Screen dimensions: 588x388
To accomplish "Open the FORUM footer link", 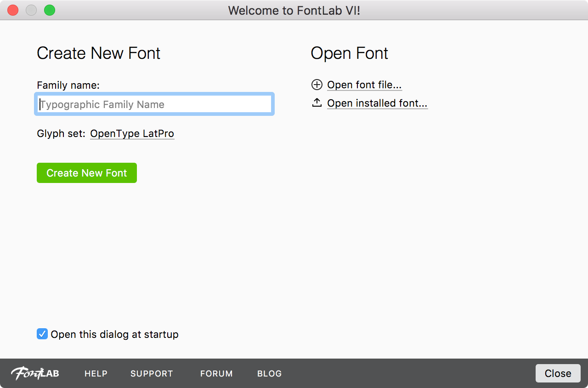I will point(216,374).
